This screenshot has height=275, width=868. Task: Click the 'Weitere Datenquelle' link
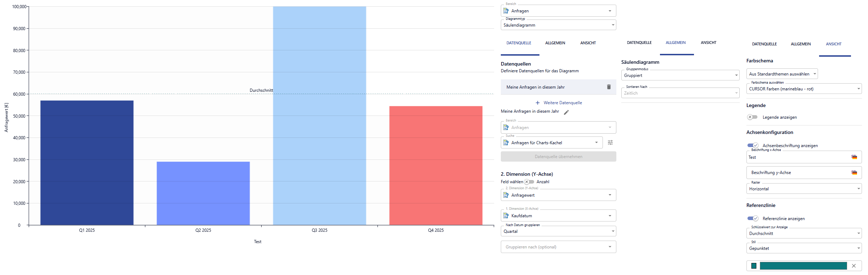pyautogui.click(x=559, y=103)
